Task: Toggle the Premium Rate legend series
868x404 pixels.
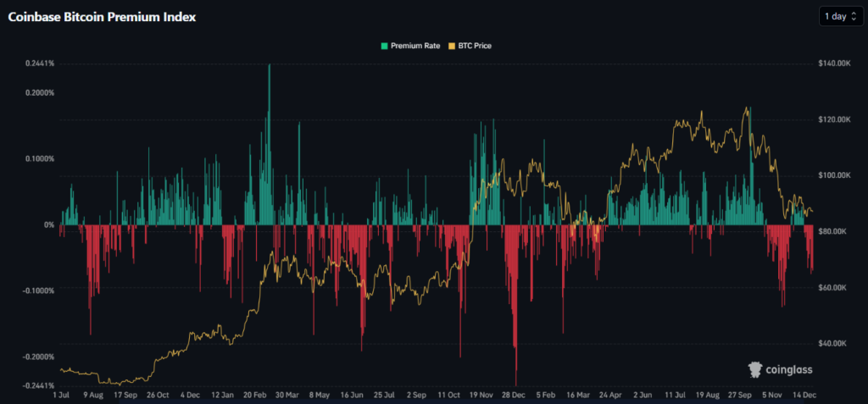Action: click(x=410, y=46)
